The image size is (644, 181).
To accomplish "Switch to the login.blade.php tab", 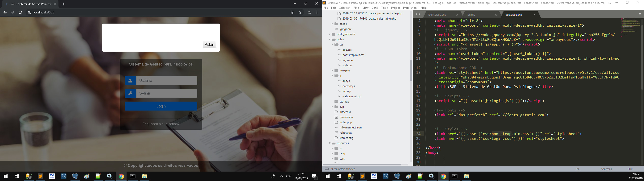I will [437, 15].
